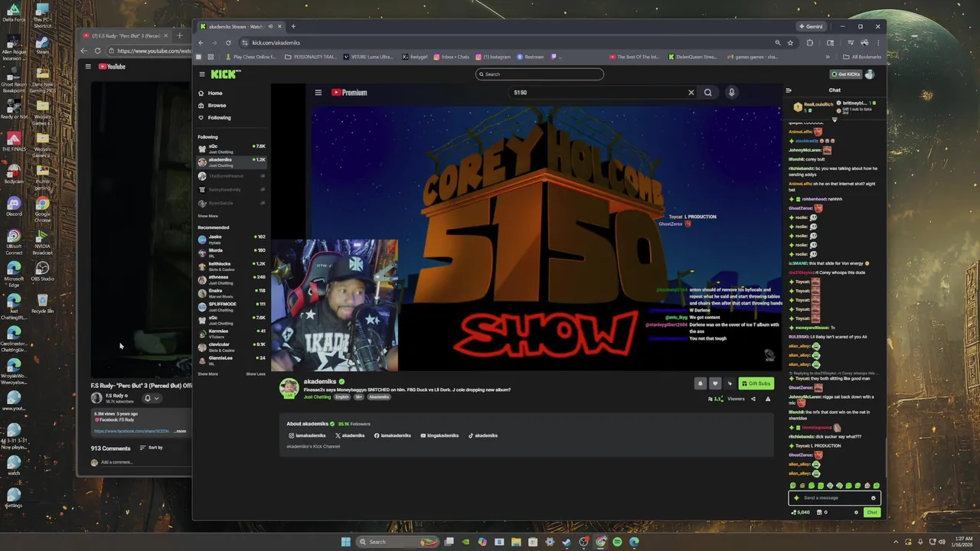This screenshot has height=551, width=980.
Task: Select akademiks in the Following list
Action: [231, 162]
